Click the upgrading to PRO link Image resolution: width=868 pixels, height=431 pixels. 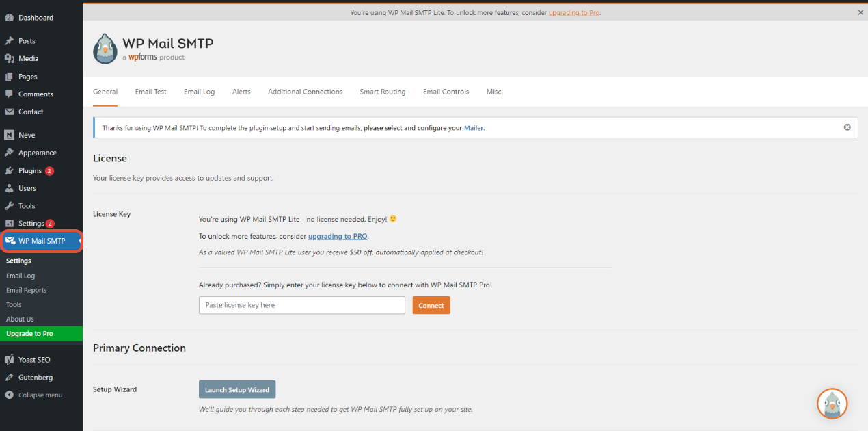coord(338,236)
